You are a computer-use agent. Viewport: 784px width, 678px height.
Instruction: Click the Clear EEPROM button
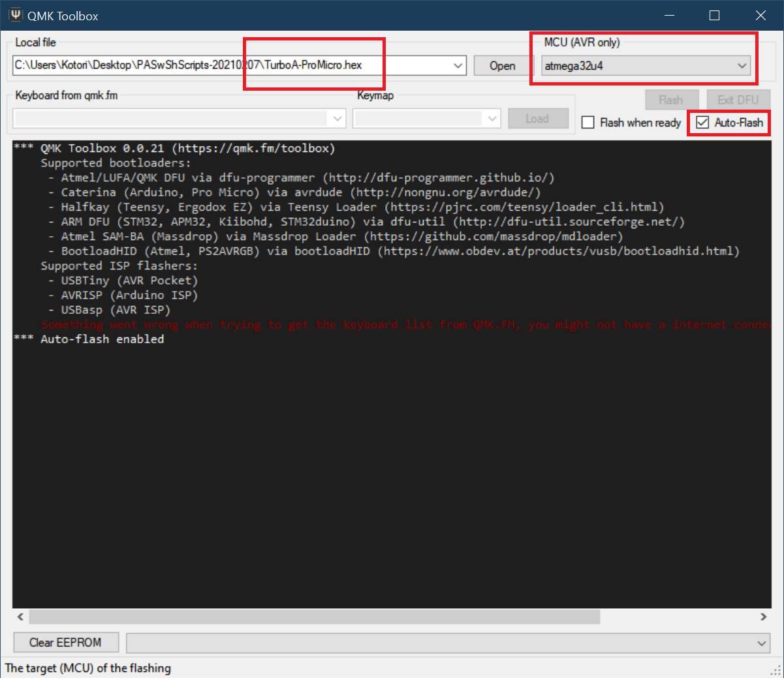(x=65, y=642)
